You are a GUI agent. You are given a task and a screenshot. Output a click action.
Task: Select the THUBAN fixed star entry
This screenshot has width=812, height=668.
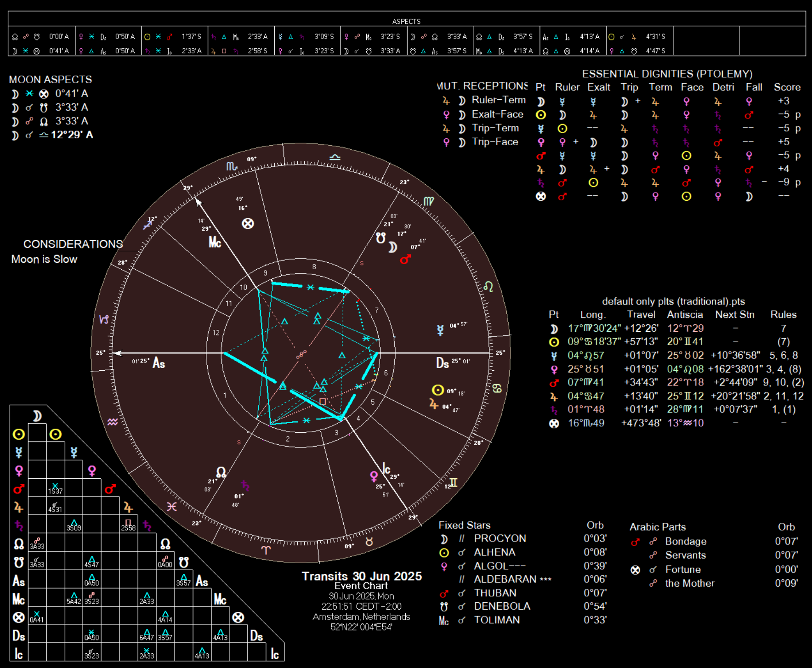click(x=495, y=593)
